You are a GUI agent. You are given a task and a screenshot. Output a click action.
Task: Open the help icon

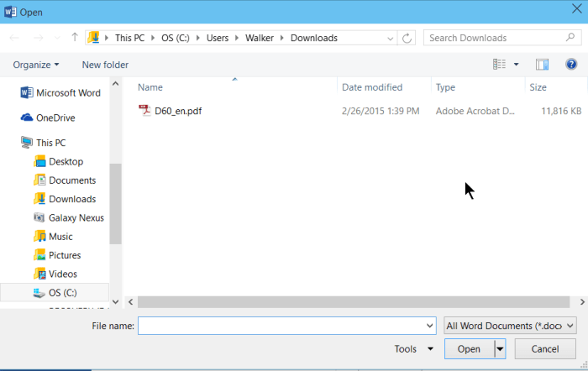571,65
